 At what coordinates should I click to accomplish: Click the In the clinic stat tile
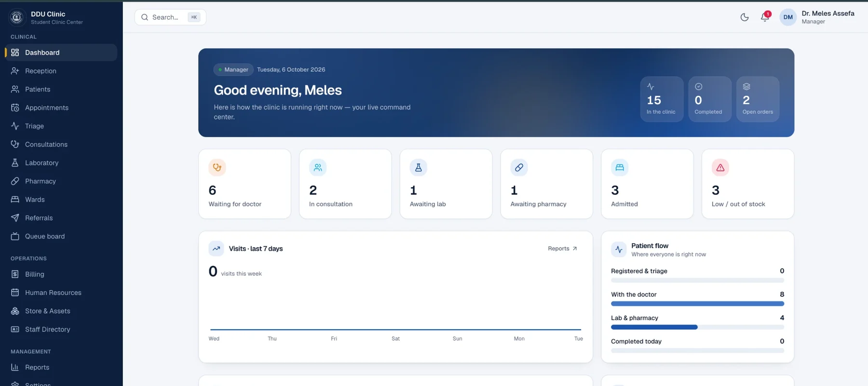(x=662, y=99)
